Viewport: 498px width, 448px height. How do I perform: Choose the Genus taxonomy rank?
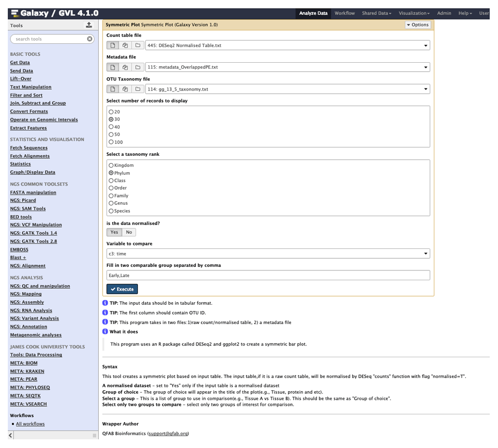coord(111,203)
